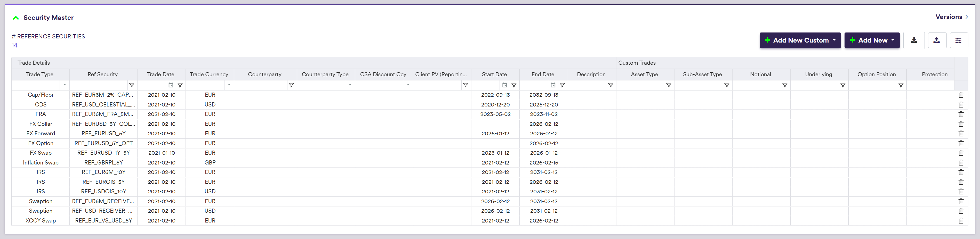The width and height of the screenshot is (980, 239).
Task: Open the column settings sliders icon
Action: point(958,40)
